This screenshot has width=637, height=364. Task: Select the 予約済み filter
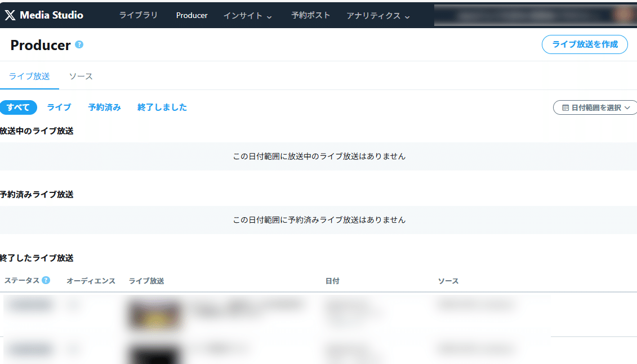click(x=104, y=107)
